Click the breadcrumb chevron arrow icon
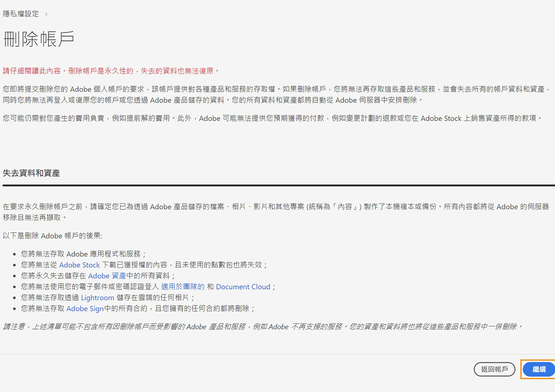Image resolution: width=555 pixels, height=392 pixels. point(46,15)
